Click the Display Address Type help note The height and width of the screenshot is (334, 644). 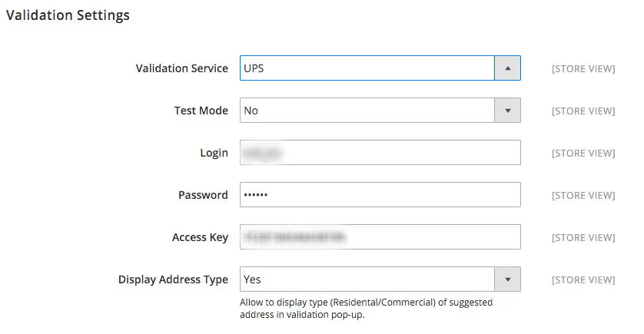(x=366, y=309)
